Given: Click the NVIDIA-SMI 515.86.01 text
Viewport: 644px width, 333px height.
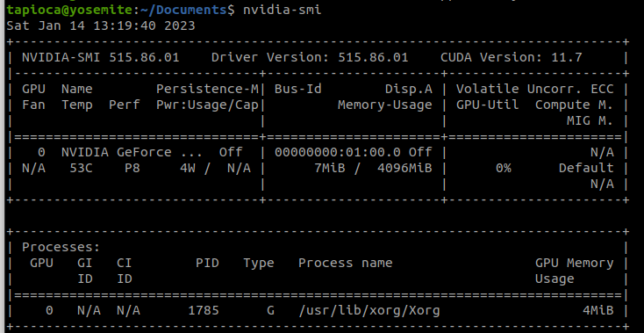Looking at the screenshot, I should pyautogui.click(x=101, y=58).
